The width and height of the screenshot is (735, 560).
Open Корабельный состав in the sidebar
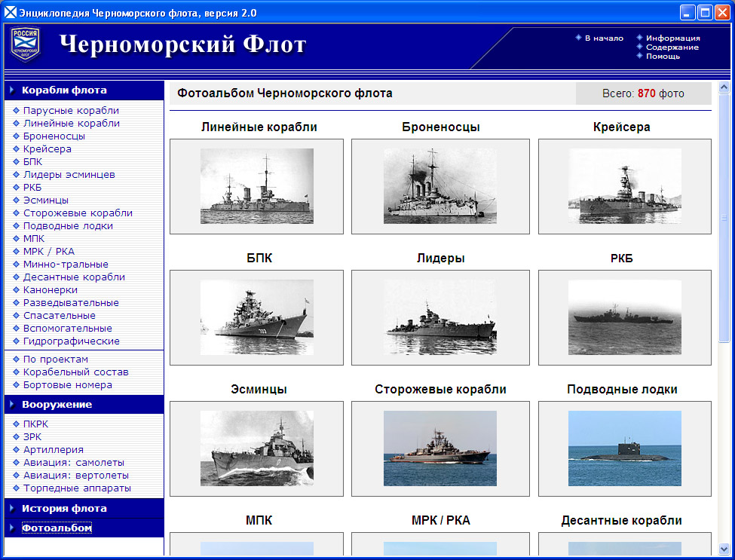coord(76,372)
